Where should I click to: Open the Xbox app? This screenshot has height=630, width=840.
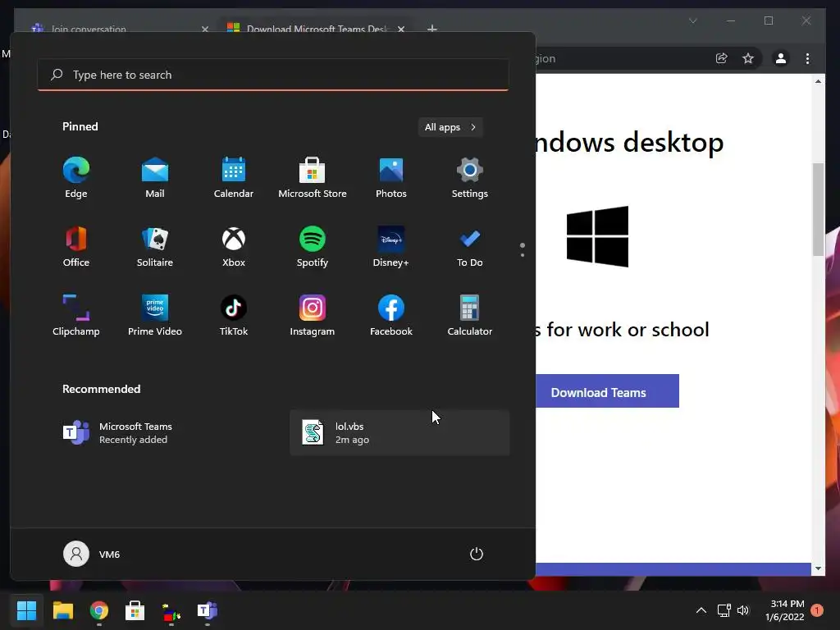point(234,247)
